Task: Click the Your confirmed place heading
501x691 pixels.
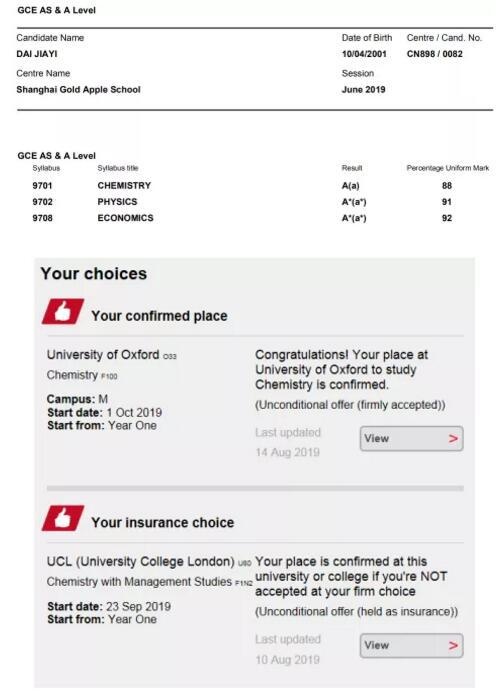Action: click(160, 316)
